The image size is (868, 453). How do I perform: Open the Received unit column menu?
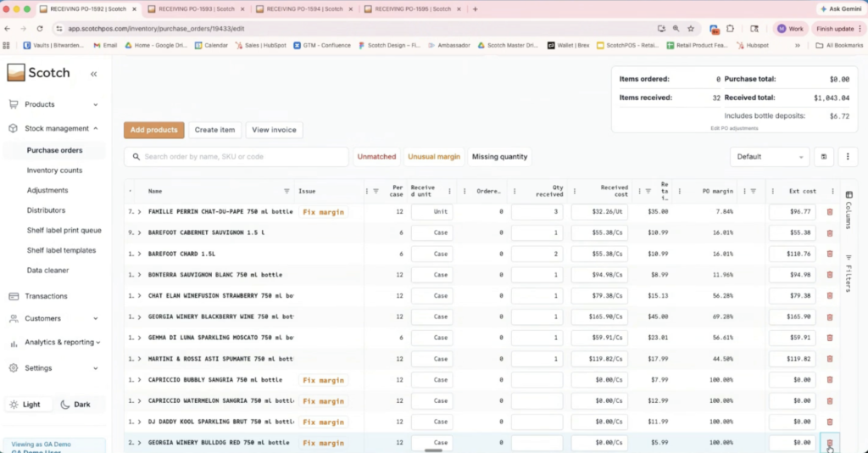click(x=449, y=191)
